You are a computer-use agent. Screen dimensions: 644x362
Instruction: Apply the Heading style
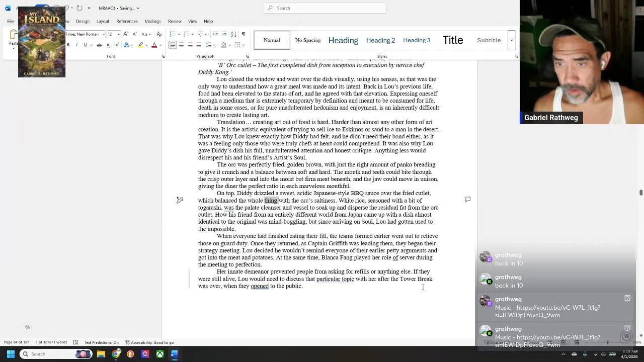(343, 40)
